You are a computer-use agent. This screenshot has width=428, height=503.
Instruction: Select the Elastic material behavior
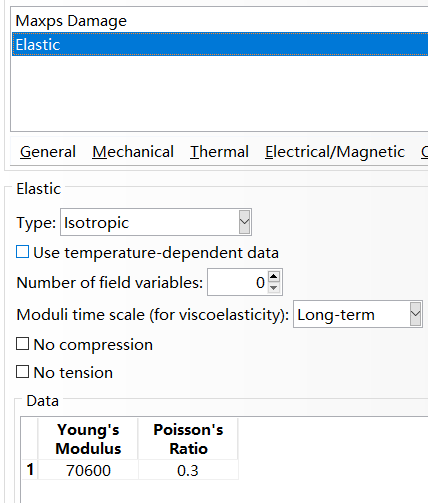(220, 44)
